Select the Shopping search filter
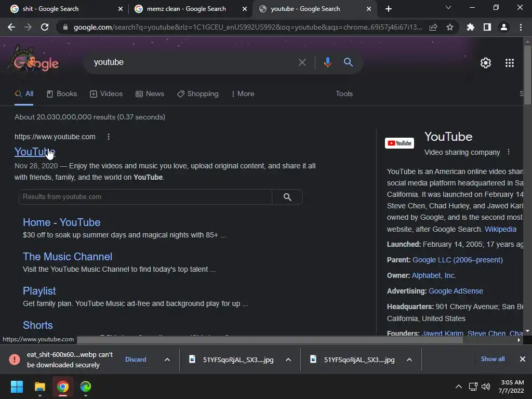This screenshot has height=399, width=532. coord(198,94)
